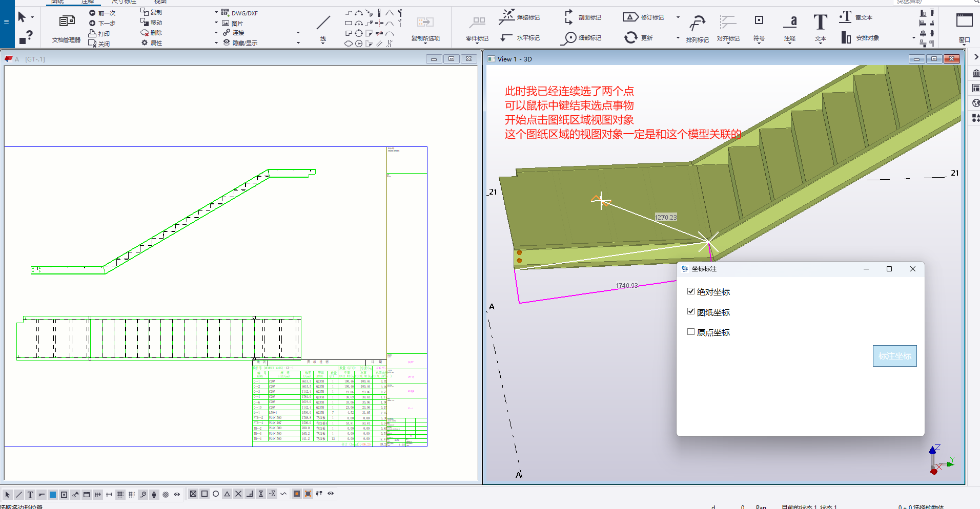Click the 标注坐标 button

coord(894,356)
